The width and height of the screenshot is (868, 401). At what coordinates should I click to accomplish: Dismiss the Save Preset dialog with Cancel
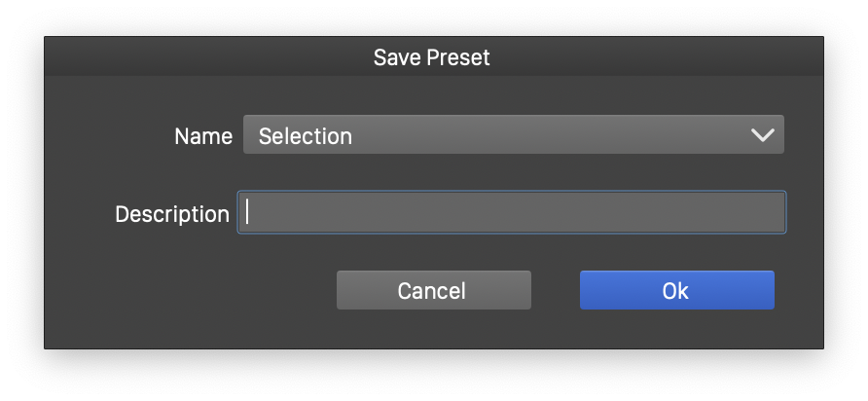tap(433, 290)
